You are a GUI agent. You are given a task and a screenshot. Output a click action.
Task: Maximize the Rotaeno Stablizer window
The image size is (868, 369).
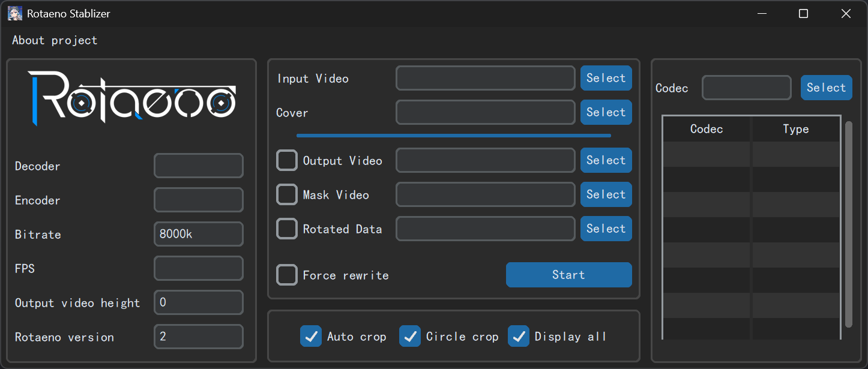803,13
